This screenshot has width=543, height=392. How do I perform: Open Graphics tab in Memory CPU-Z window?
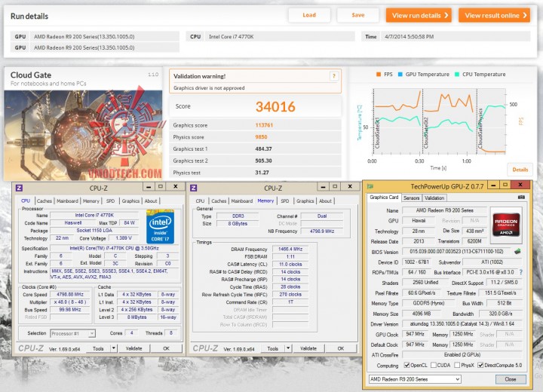pyautogui.click(x=305, y=201)
